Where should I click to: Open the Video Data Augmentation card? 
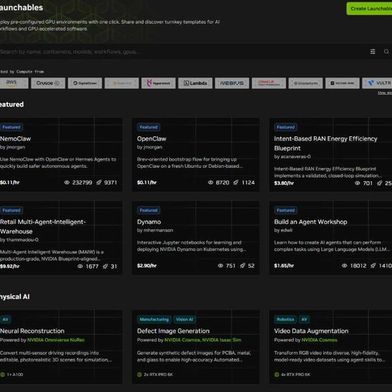pyautogui.click(x=331, y=347)
